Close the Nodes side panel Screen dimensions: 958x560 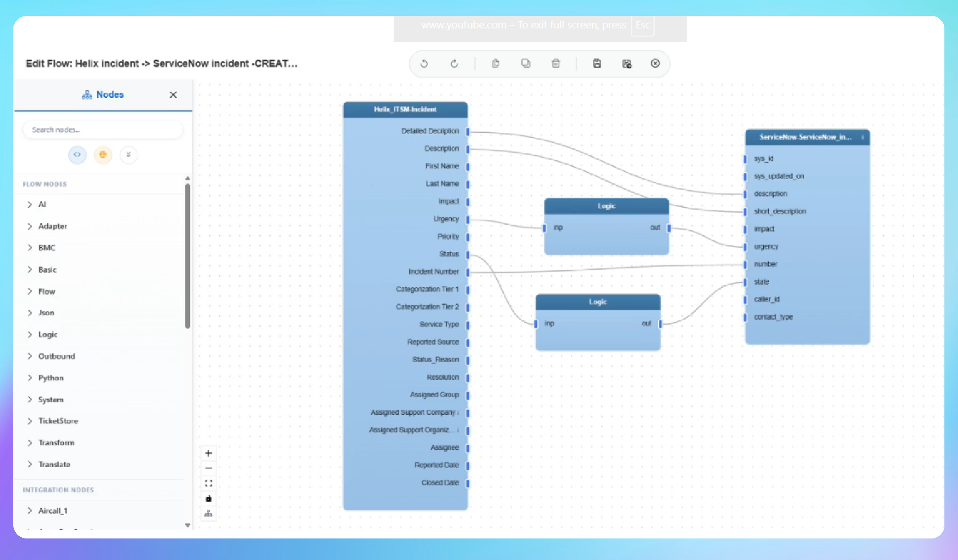point(173,95)
